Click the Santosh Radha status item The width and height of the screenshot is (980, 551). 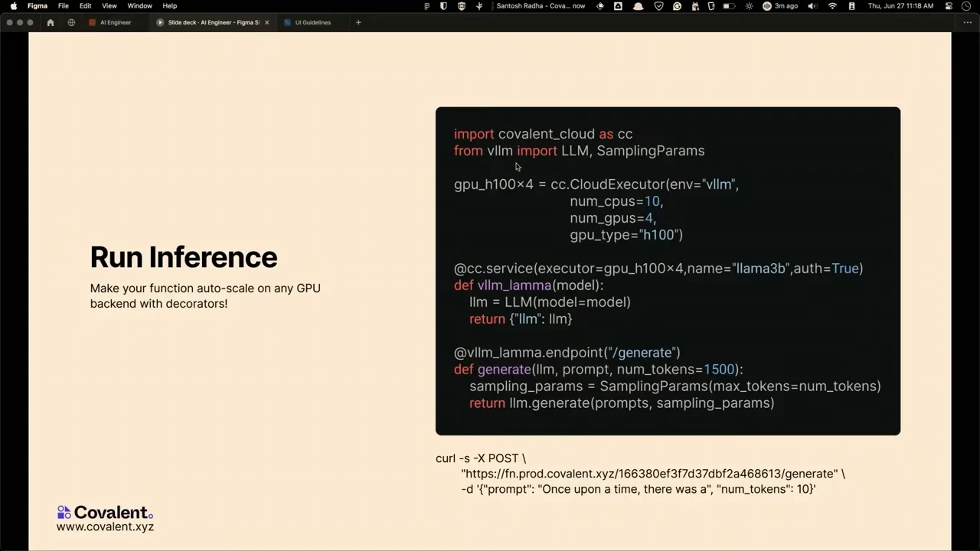541,6
